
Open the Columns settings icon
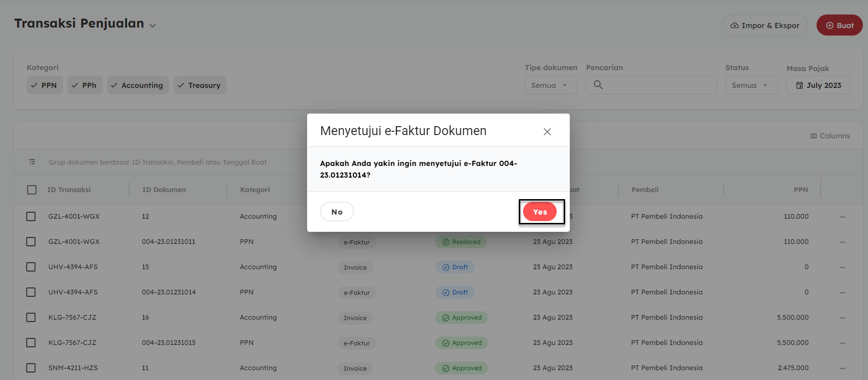(x=813, y=136)
